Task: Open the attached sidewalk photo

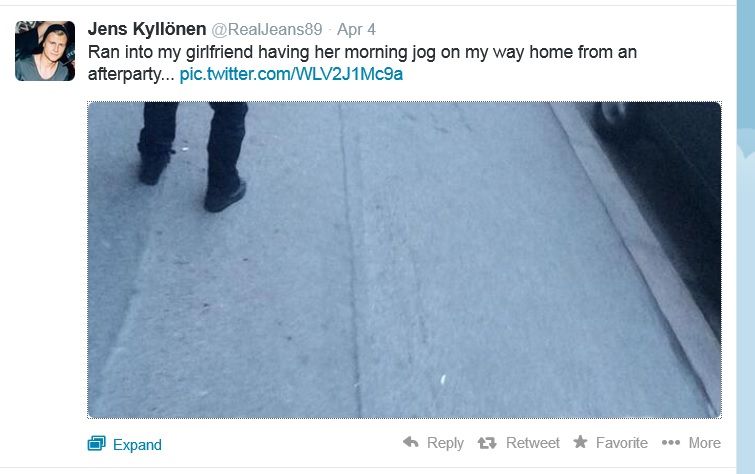Action: (404, 260)
